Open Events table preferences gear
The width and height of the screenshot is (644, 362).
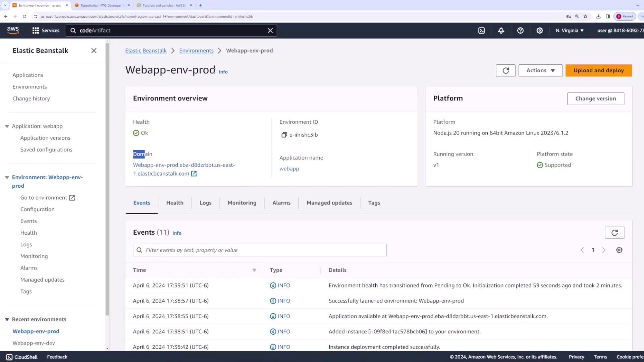pos(619,250)
